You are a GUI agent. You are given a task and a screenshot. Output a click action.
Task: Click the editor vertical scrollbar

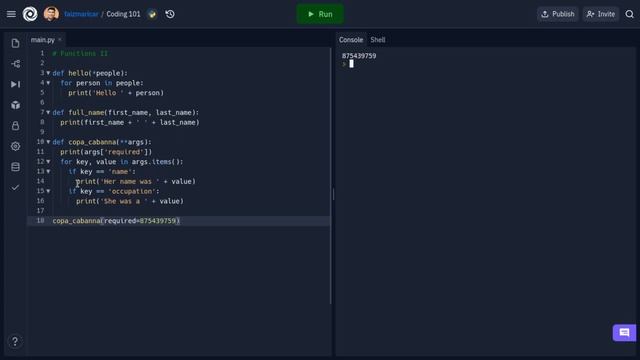(x=330, y=176)
